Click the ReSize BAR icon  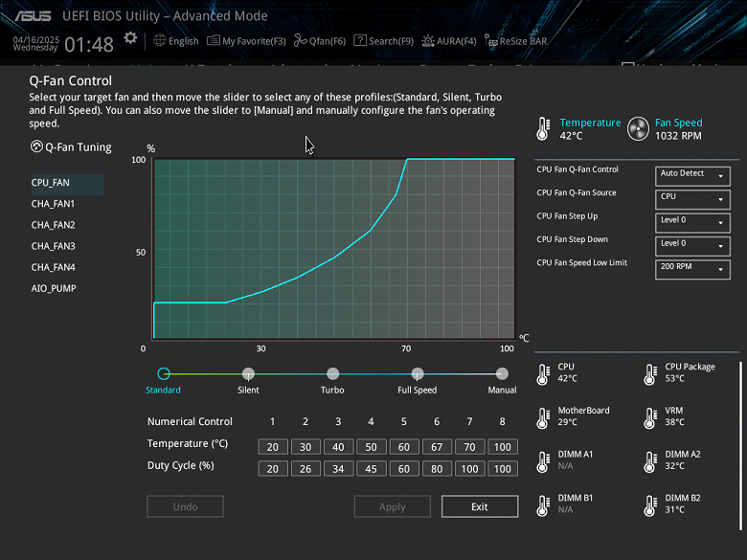coord(490,41)
